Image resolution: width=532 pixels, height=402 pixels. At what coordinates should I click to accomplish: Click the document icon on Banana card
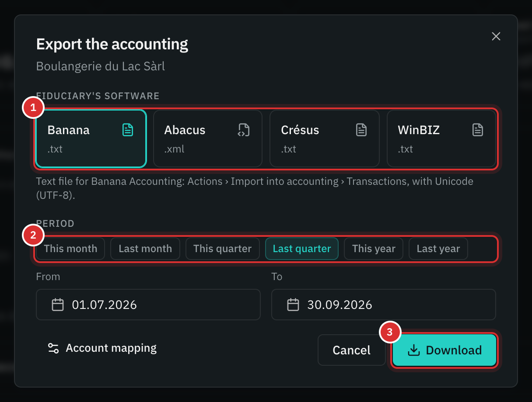click(128, 130)
